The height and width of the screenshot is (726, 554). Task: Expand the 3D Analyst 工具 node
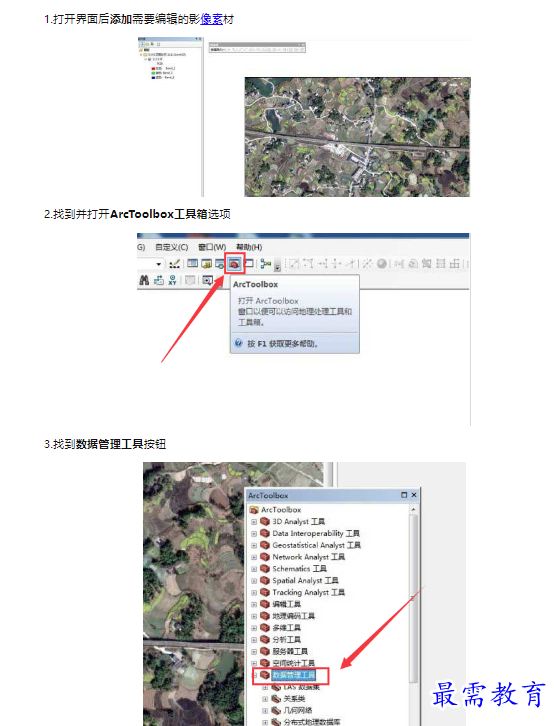point(254,522)
